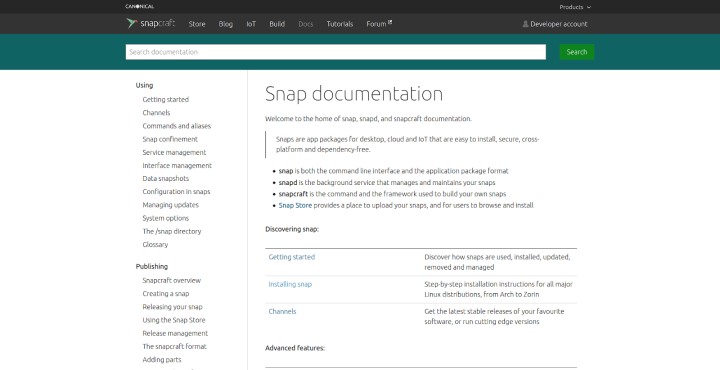
Task: Select the Docs menu item
Action: 305,24
